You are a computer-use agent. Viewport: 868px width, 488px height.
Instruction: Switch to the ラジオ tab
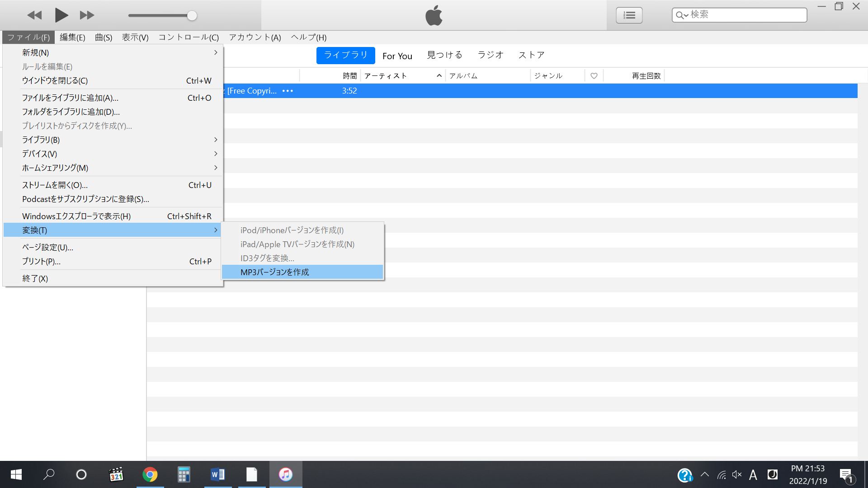click(x=491, y=55)
